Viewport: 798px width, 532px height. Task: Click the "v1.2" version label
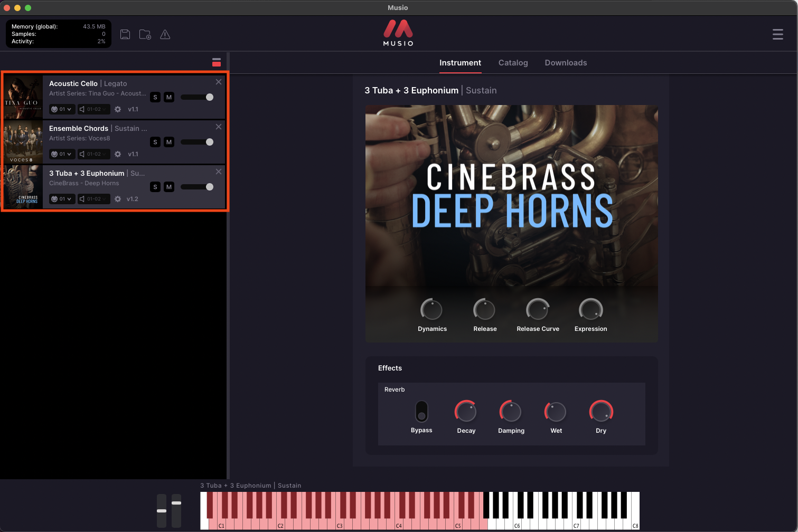133,199
